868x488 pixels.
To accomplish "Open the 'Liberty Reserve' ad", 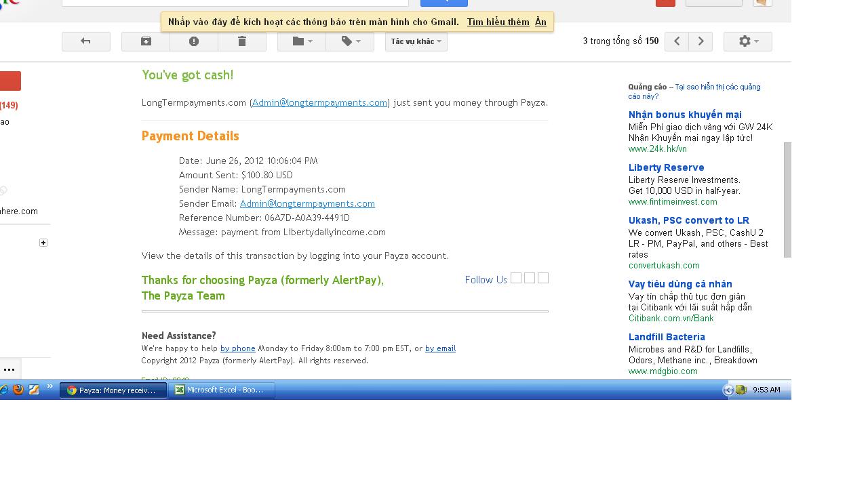I will pos(667,167).
